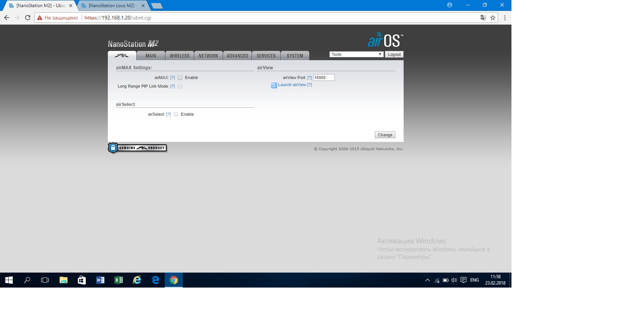The height and width of the screenshot is (328, 644).
Task: Click the not-secure warning icon
Action: pyautogui.click(x=40, y=18)
